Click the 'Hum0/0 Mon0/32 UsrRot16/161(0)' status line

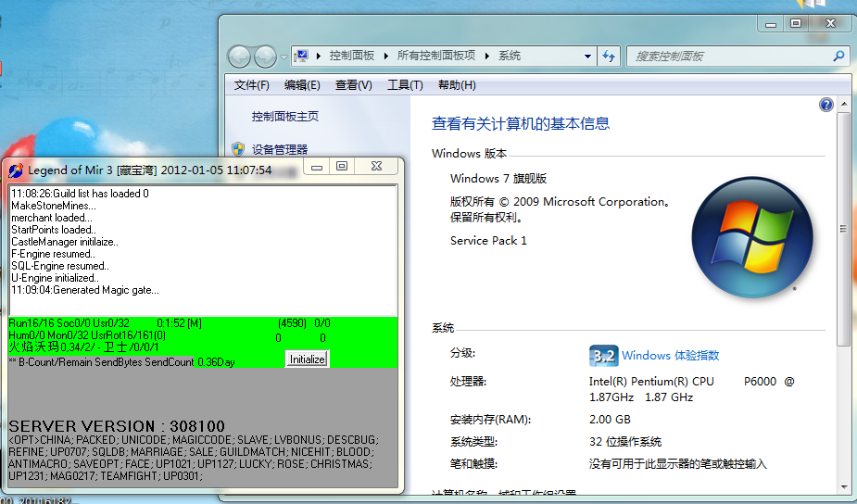pyautogui.click(x=87, y=335)
